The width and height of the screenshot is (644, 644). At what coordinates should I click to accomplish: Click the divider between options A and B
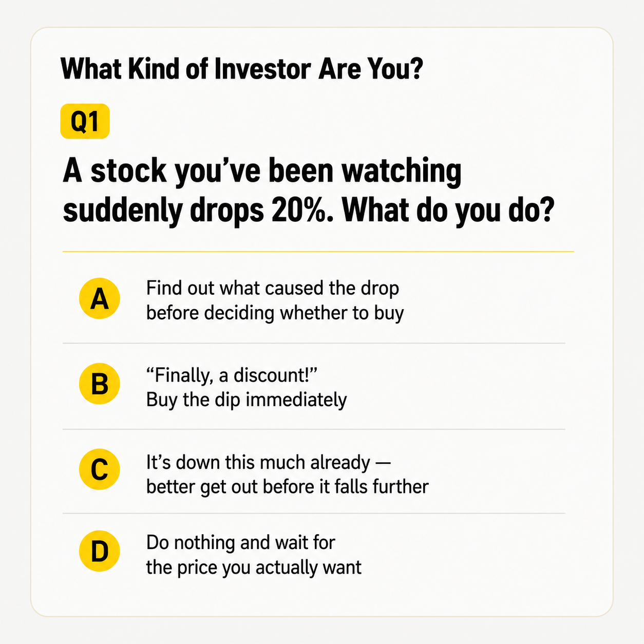314,343
